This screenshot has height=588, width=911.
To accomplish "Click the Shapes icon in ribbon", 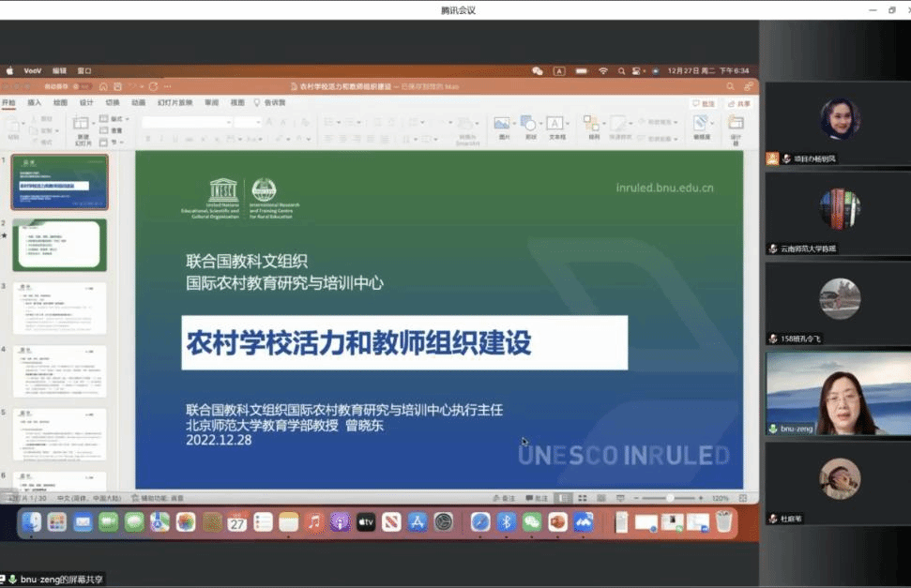I will coord(529,125).
